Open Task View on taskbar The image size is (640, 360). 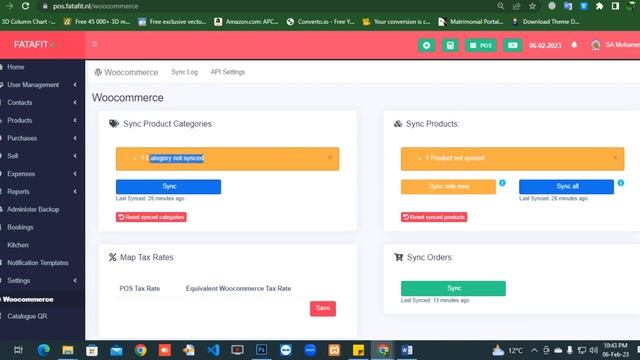pyautogui.click(x=18, y=350)
